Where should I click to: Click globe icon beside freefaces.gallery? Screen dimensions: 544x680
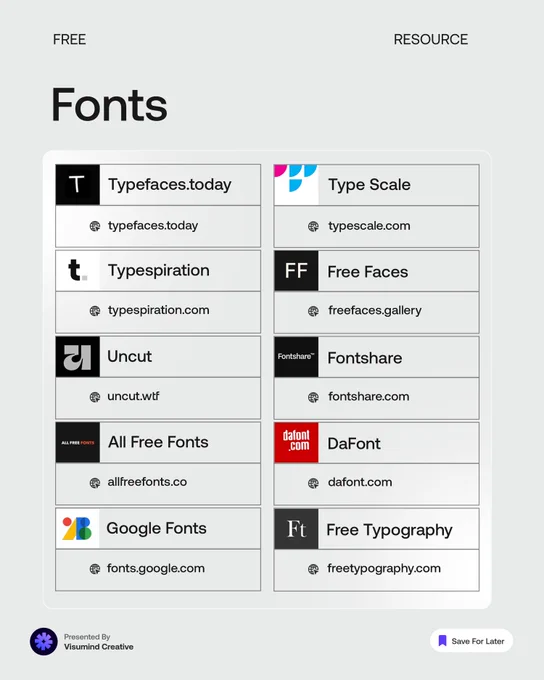point(313,311)
